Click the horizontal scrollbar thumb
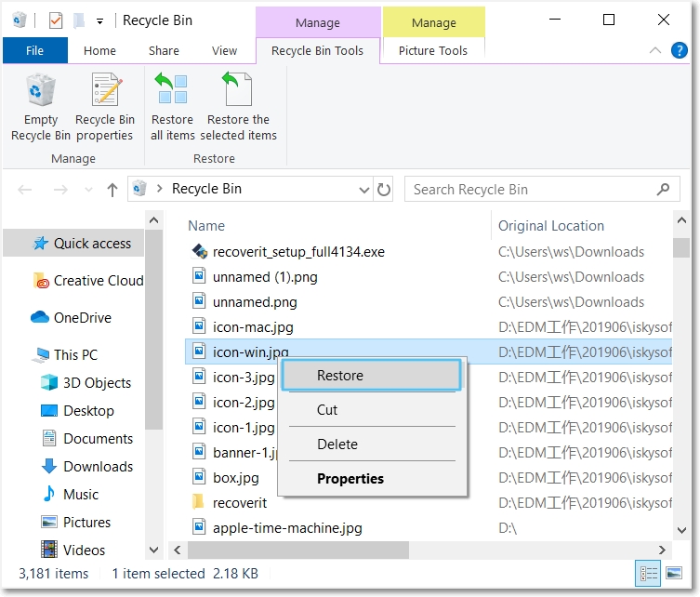This screenshot has width=700, height=597. pyautogui.click(x=298, y=550)
